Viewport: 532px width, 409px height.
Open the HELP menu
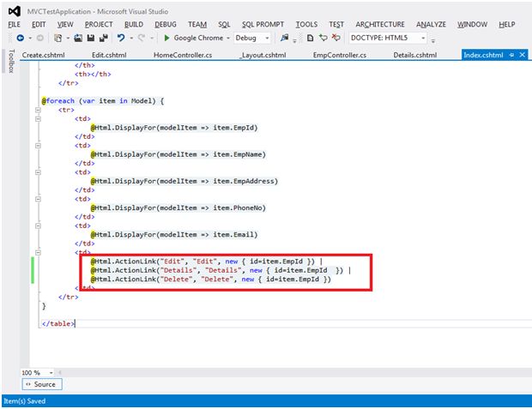coord(507,24)
